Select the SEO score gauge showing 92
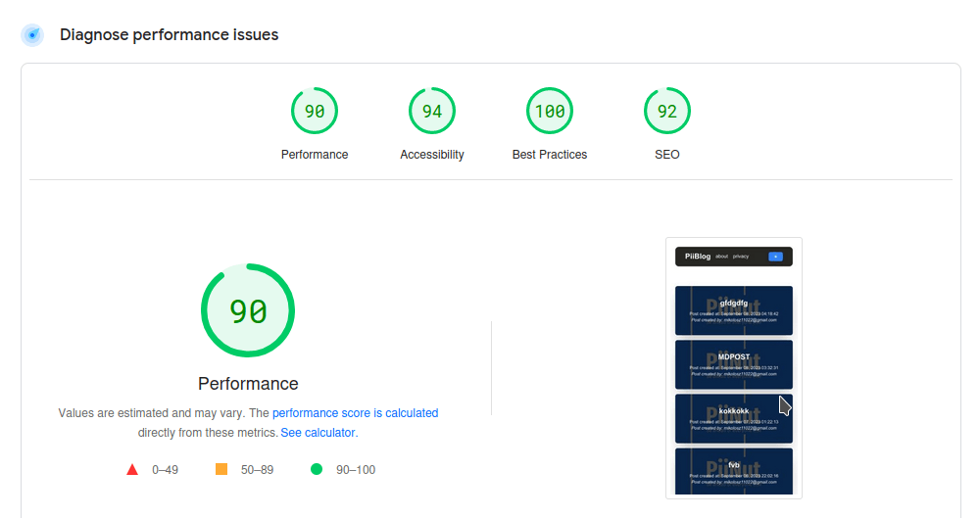Screen dimensions: 980x518 coord(667,112)
